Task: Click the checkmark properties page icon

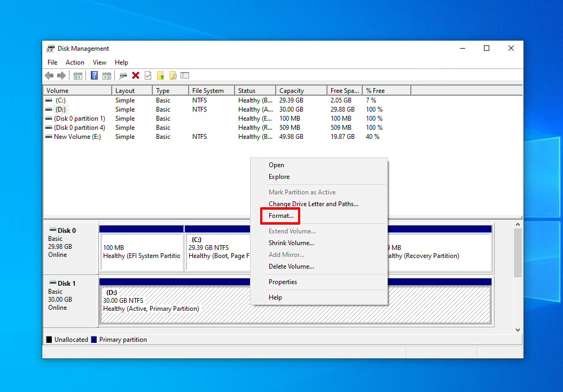Action: point(148,76)
